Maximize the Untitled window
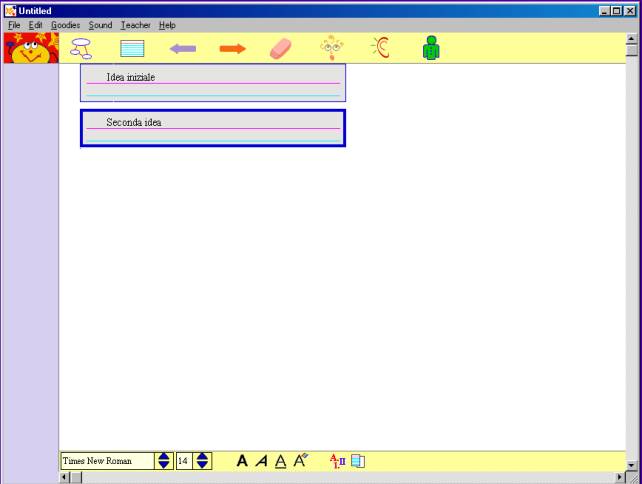This screenshot has height=484, width=642. pyautogui.click(x=616, y=11)
